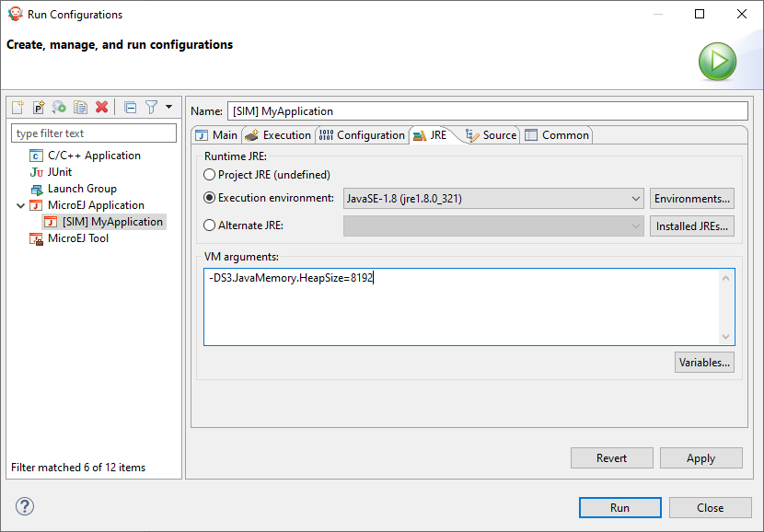
Task: Open the Common tab
Action: click(557, 135)
